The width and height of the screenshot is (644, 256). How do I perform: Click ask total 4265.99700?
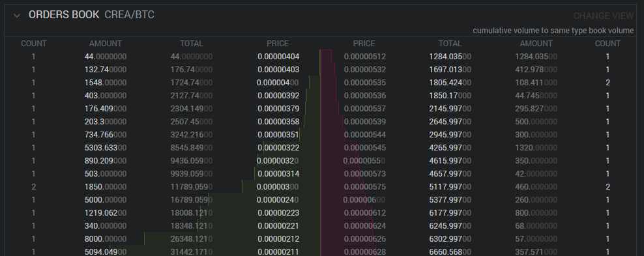[x=450, y=148]
